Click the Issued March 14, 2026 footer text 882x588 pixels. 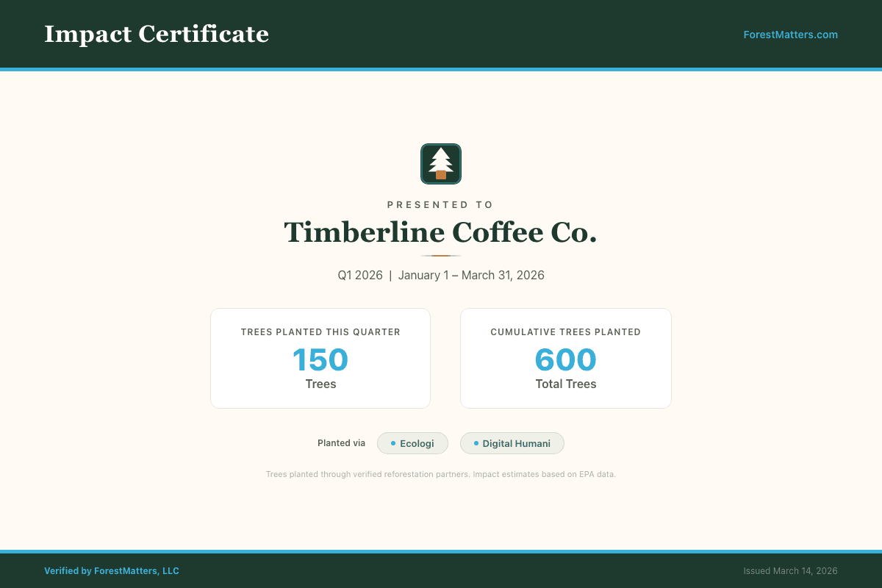tap(790, 570)
